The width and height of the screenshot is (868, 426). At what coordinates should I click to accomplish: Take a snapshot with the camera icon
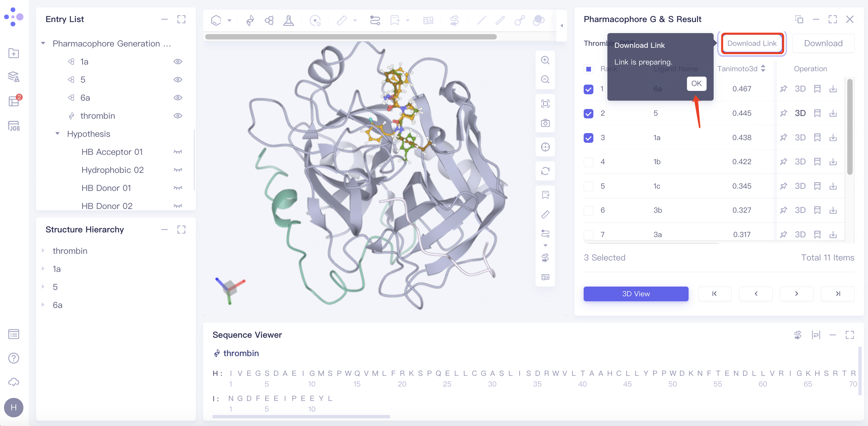pyautogui.click(x=545, y=123)
